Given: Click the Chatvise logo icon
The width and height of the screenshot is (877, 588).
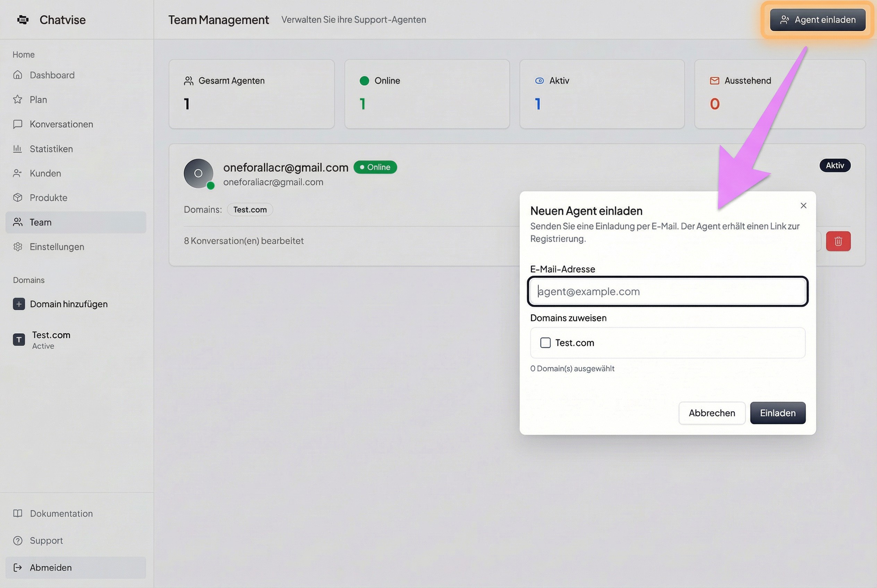Looking at the screenshot, I should (23, 19).
